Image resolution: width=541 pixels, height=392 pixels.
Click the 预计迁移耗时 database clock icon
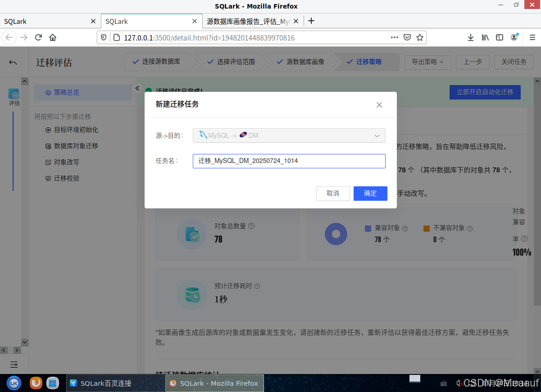(x=191, y=294)
